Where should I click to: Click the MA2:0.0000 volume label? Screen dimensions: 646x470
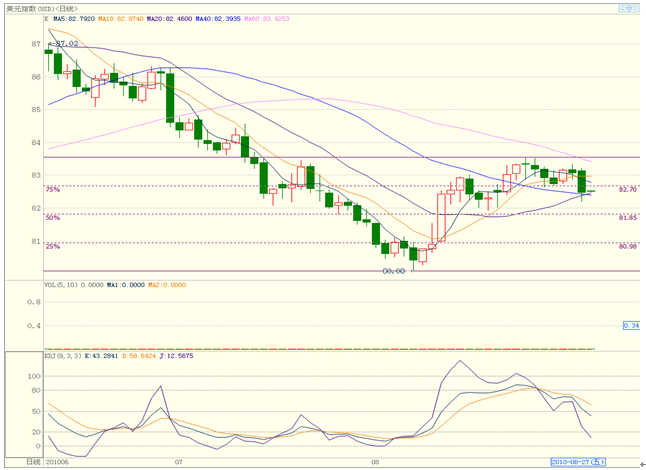pyautogui.click(x=167, y=285)
